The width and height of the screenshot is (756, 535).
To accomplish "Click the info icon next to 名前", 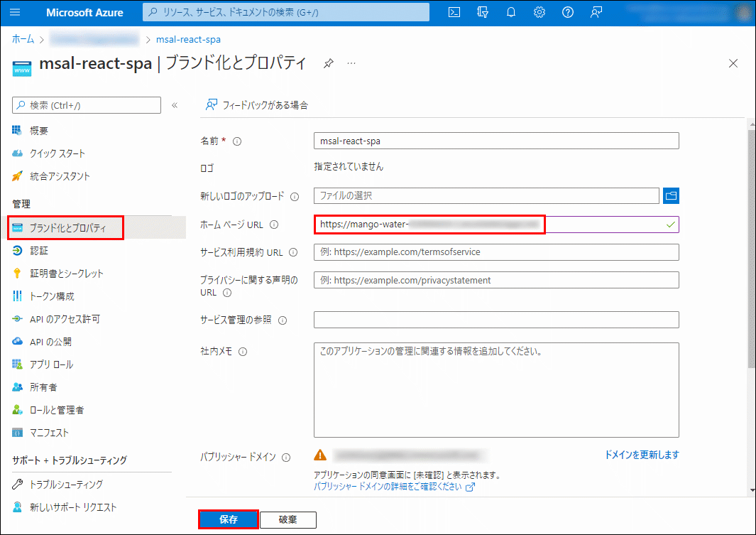I will point(237,141).
